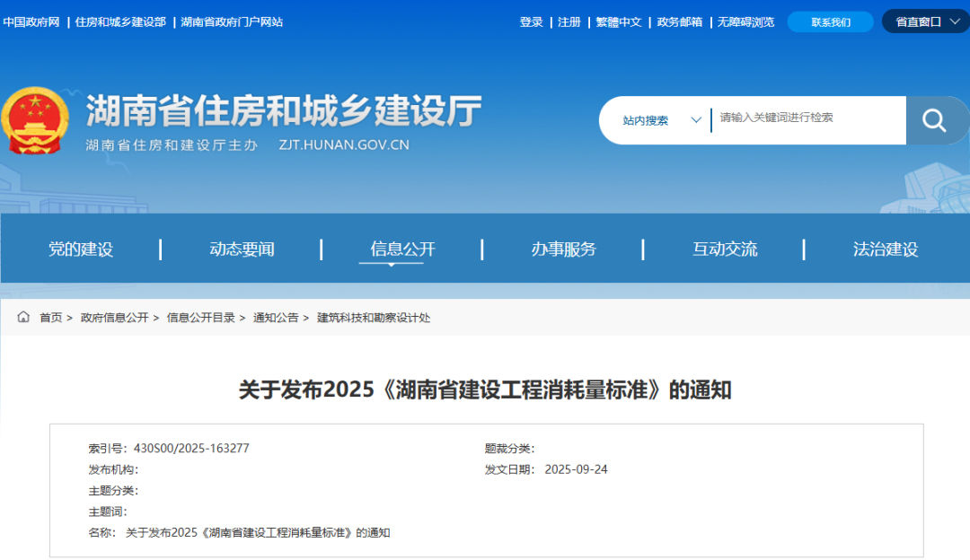
Task: Visit the 中国政府网 link
Action: coord(31,22)
